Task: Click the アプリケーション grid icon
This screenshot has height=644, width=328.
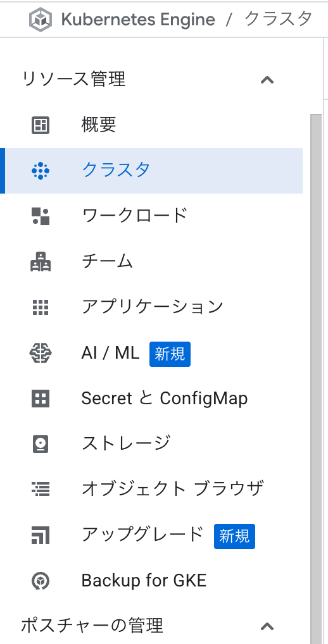Action: [41, 307]
